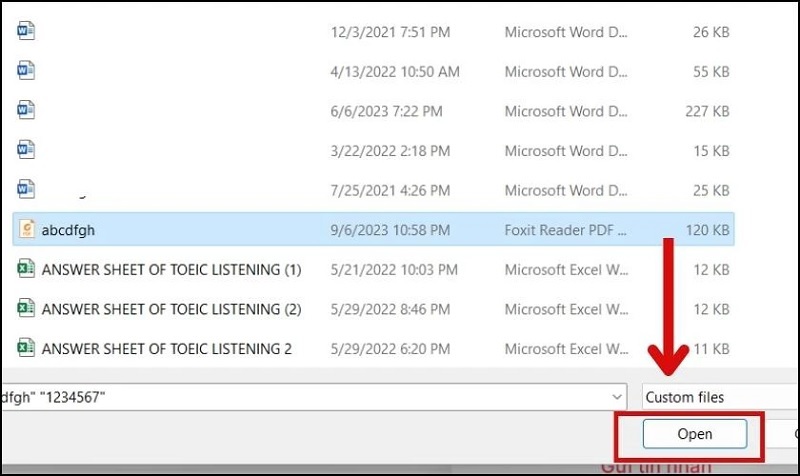Viewport: 800px width, 476px height.
Task: Click the 227 KB Word document icon
Action: (x=27, y=110)
